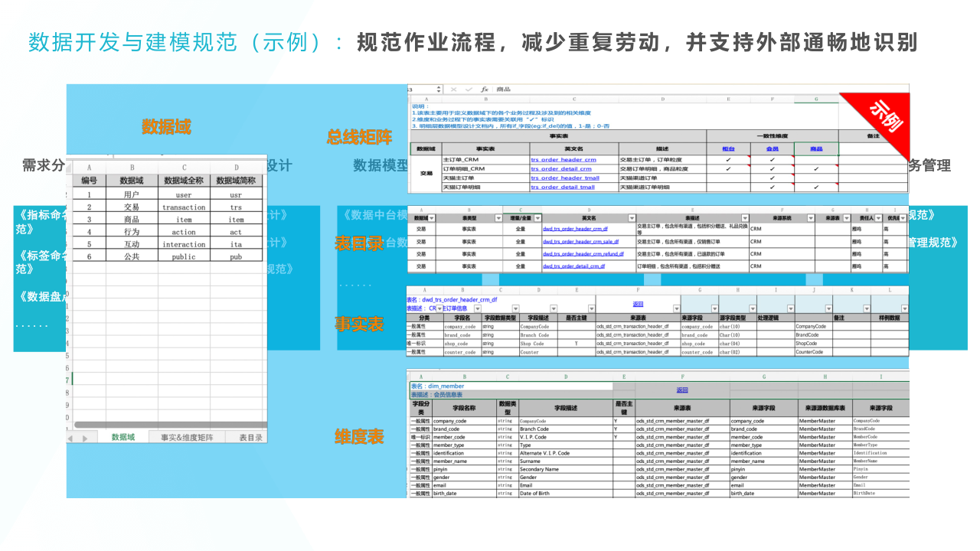
Task: Select the 数据域 sheet tab
Action: click(122, 438)
